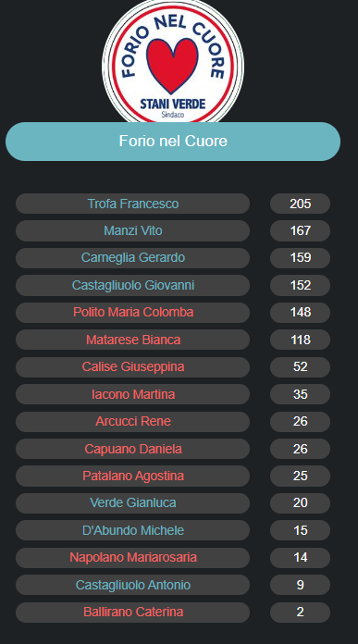Click Arcucci Rene name
This screenshot has width=358, height=644.
pyautogui.click(x=132, y=422)
